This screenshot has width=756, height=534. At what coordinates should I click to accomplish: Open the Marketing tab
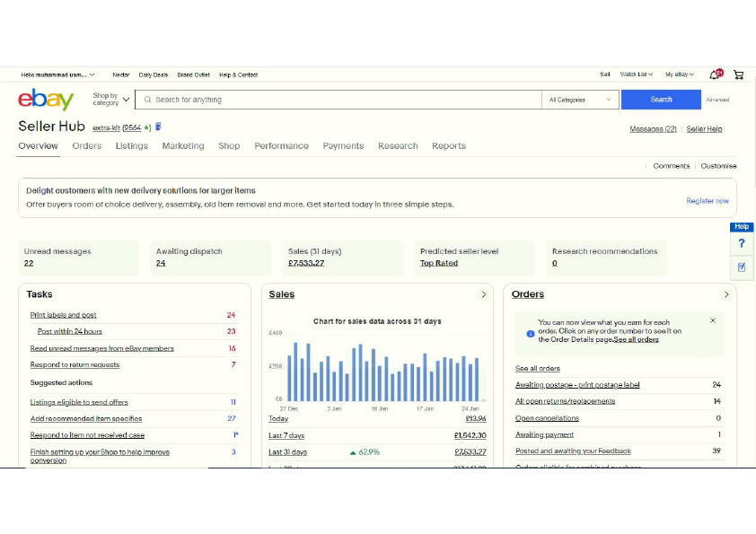tap(183, 146)
